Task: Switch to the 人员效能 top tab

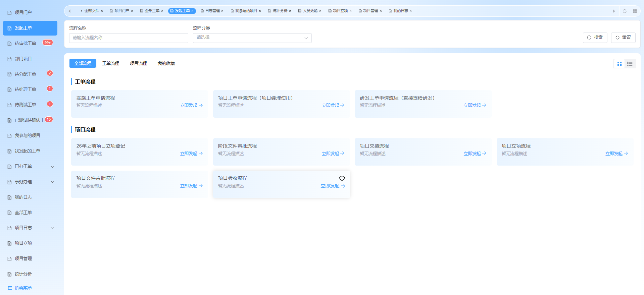Action: [310, 11]
